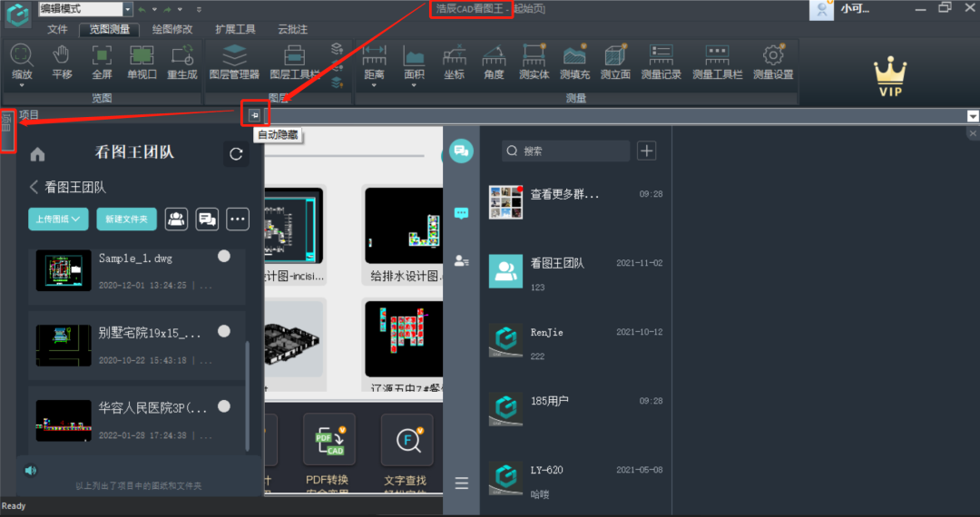Open the 看图王团队 chat conversation

pos(575,271)
